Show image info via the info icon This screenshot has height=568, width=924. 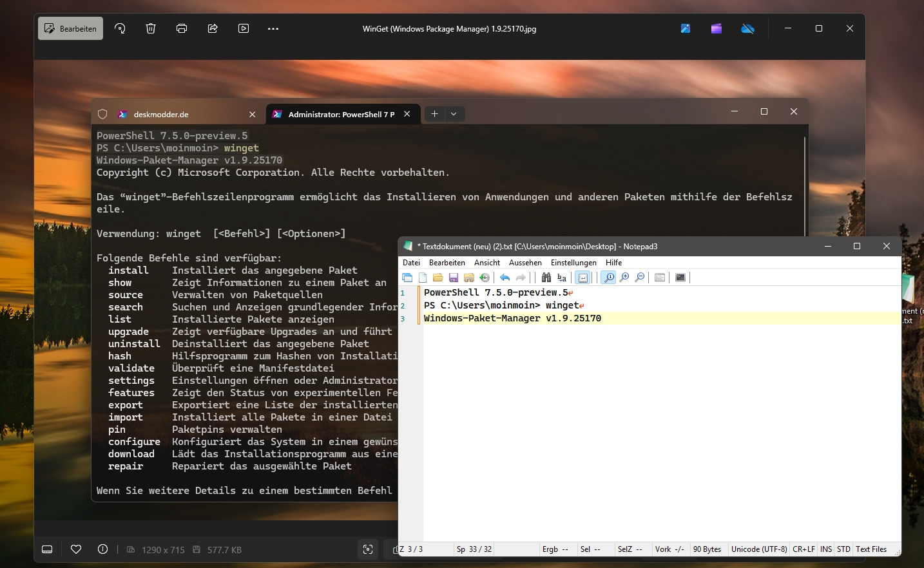coord(102,549)
